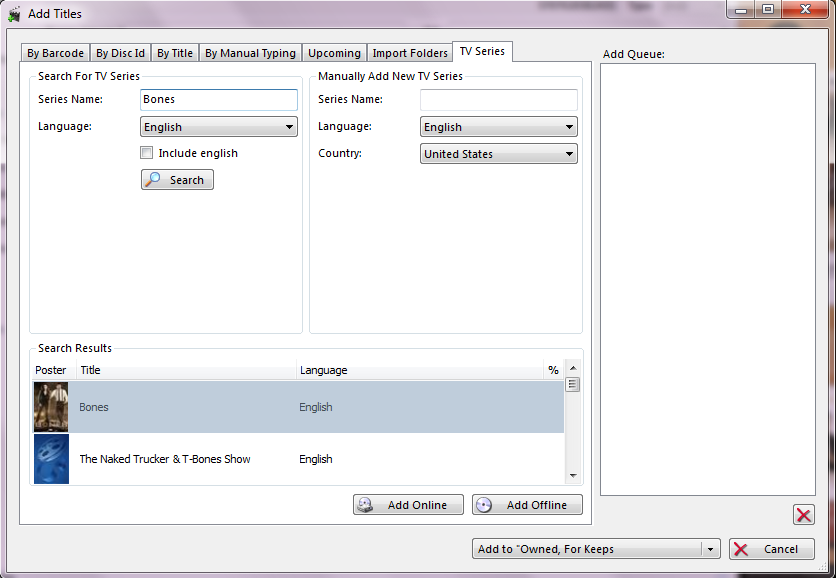The image size is (836, 578).
Task: Click the Add Titles window icon
Action: (14, 14)
